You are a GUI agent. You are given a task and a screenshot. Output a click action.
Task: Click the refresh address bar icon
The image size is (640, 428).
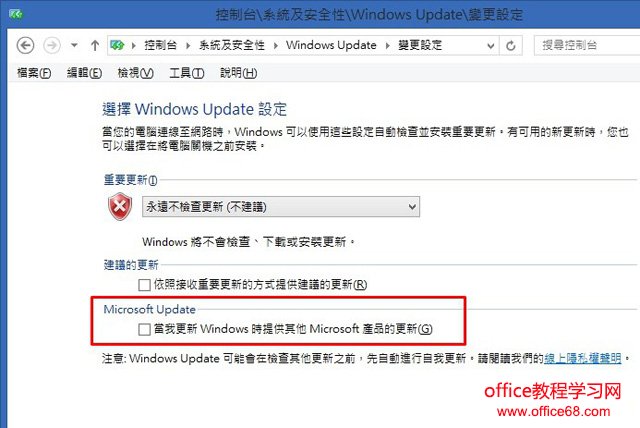(511, 46)
